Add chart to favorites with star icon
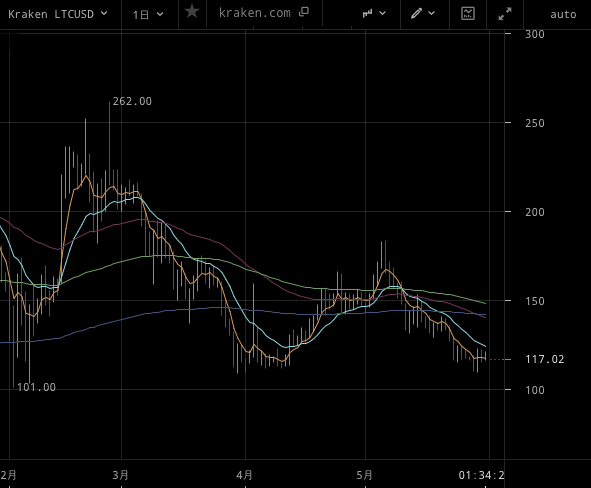 192,12
